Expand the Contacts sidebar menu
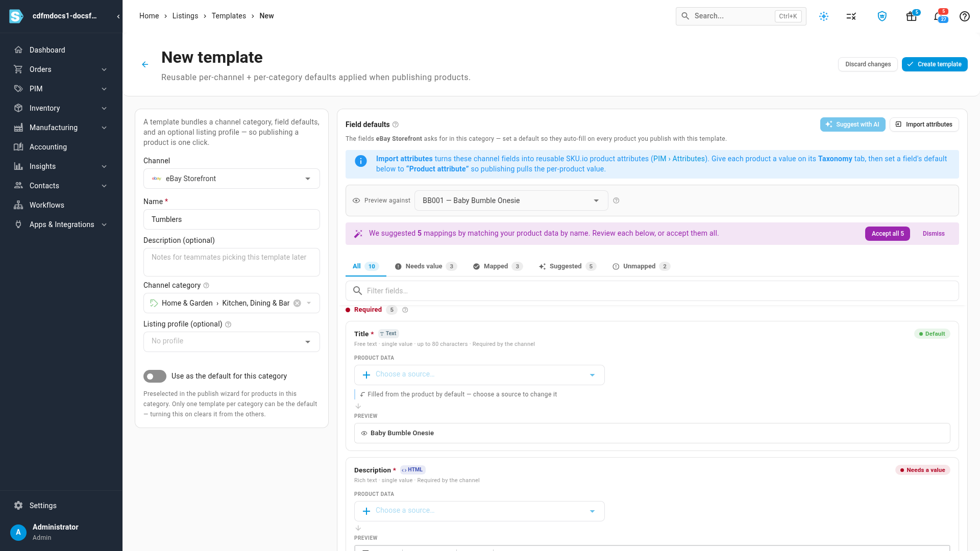Viewport: 980px width, 551px height. coord(61,186)
